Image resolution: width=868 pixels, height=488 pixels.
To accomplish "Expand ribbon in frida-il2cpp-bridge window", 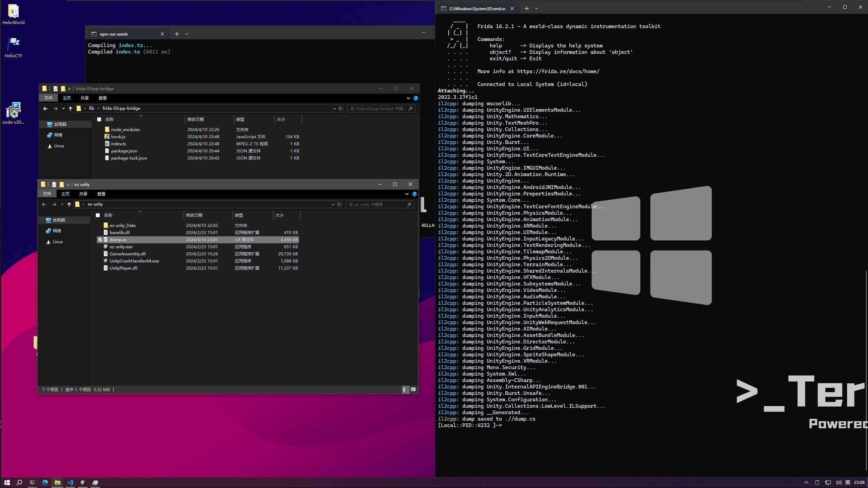I will coord(408,98).
